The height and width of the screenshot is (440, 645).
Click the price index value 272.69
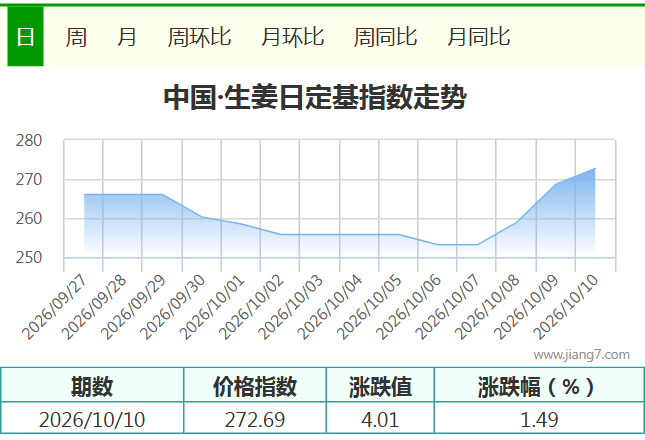click(x=255, y=419)
